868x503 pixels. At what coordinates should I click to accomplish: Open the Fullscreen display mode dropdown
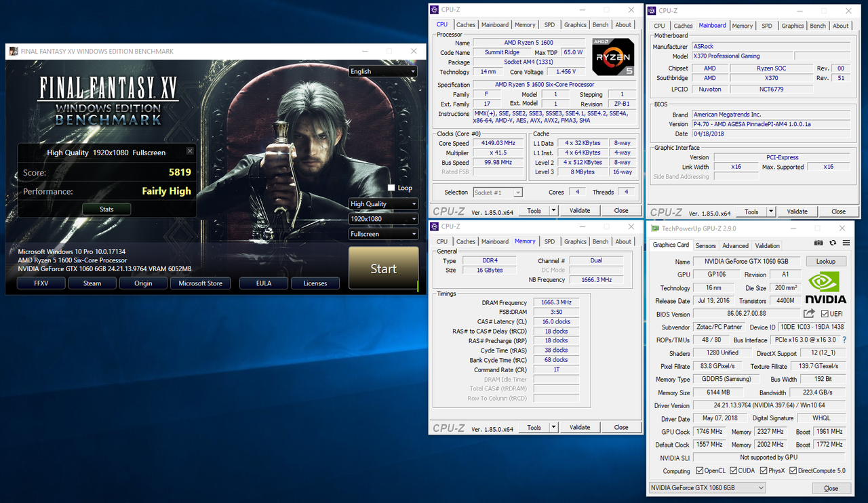pyautogui.click(x=383, y=234)
